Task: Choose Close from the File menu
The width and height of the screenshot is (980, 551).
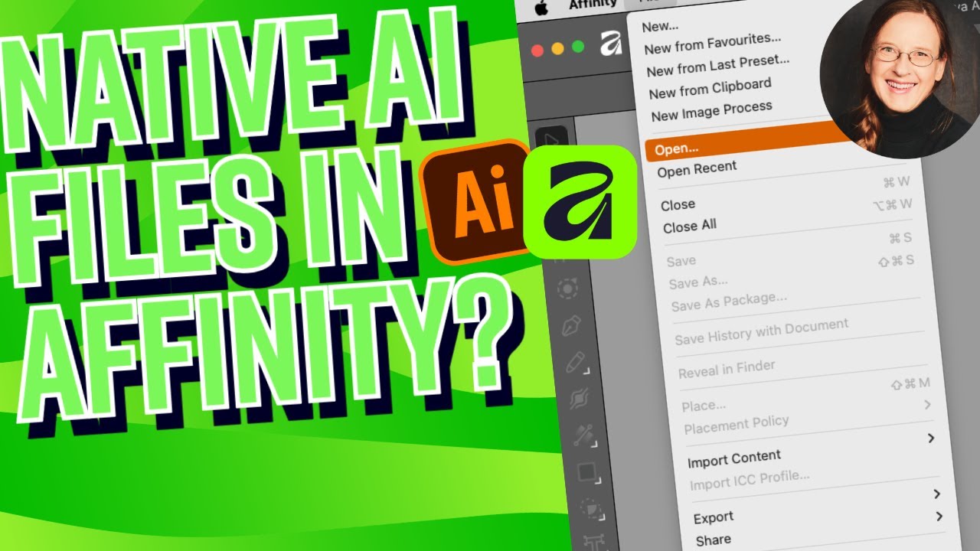Action: coord(678,204)
